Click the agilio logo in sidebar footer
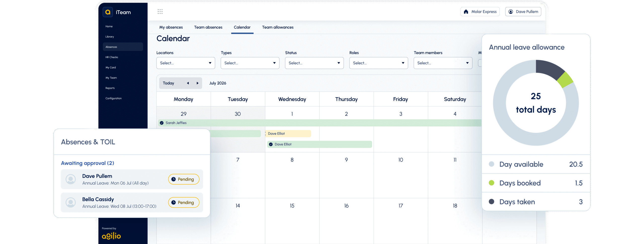Viewport: 644px width, 244px height. pyautogui.click(x=111, y=236)
